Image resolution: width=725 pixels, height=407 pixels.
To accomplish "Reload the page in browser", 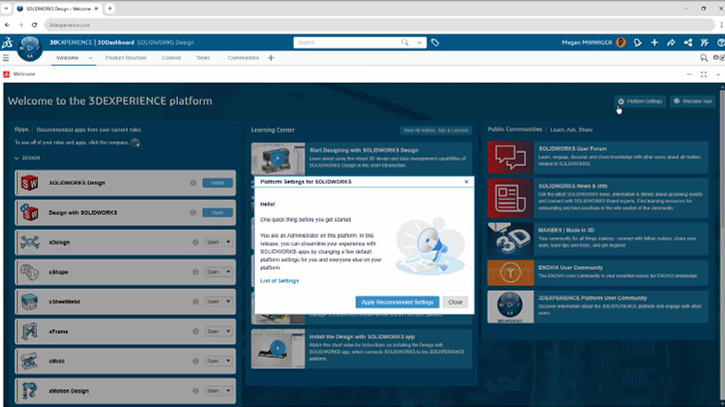I will (x=34, y=25).
